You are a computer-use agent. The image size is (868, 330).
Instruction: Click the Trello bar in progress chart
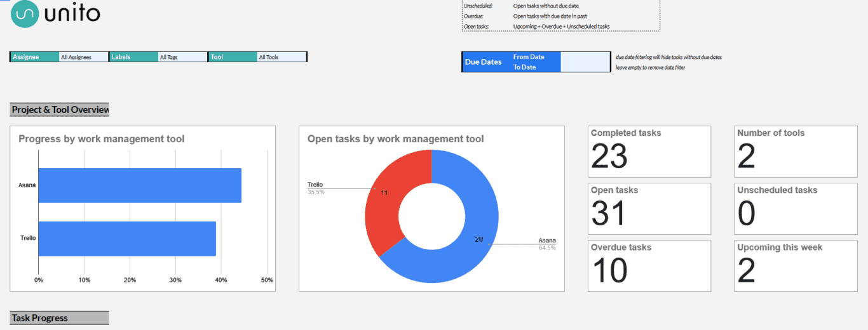127,239
